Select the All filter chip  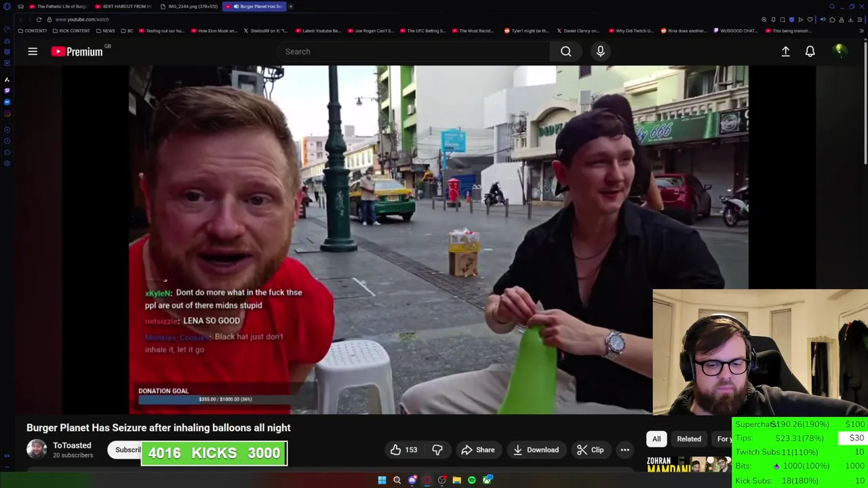pyautogui.click(x=656, y=439)
